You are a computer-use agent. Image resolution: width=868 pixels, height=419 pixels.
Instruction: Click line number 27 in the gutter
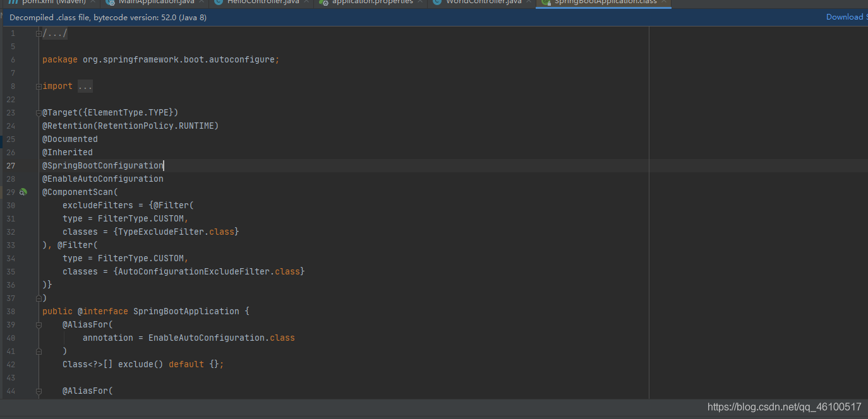(11, 166)
